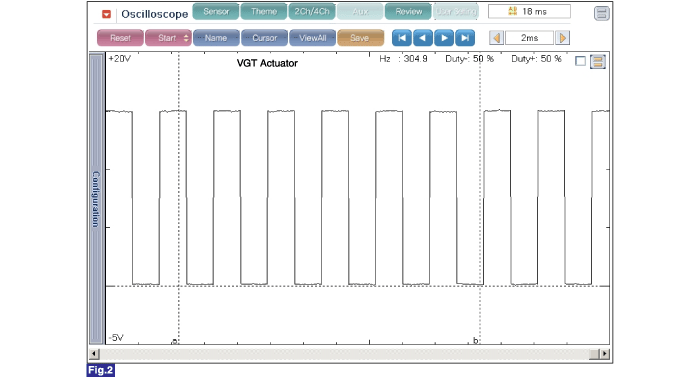Open the Theme tab

click(264, 12)
